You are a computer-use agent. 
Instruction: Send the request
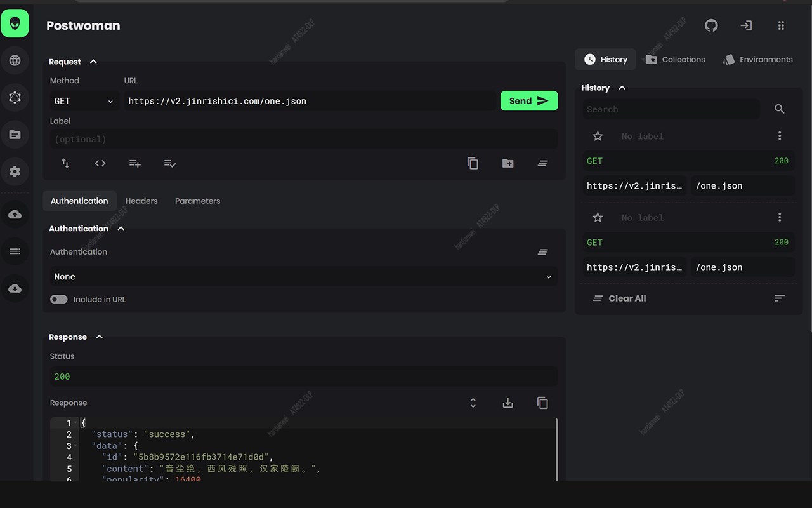click(x=529, y=101)
